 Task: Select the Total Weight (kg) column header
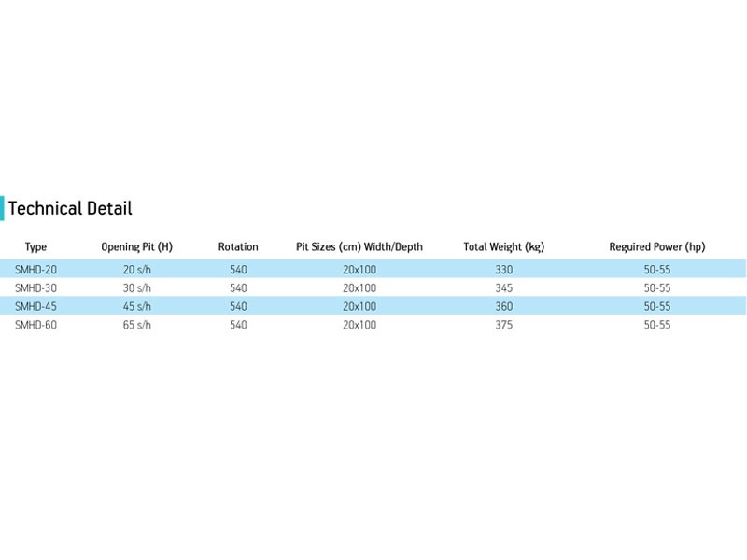click(503, 247)
